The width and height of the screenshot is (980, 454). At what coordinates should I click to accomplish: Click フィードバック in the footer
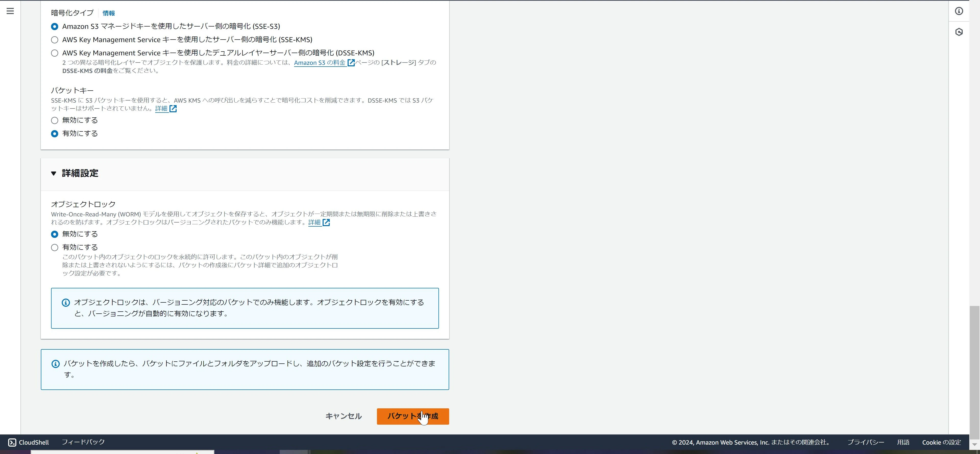[83, 442]
